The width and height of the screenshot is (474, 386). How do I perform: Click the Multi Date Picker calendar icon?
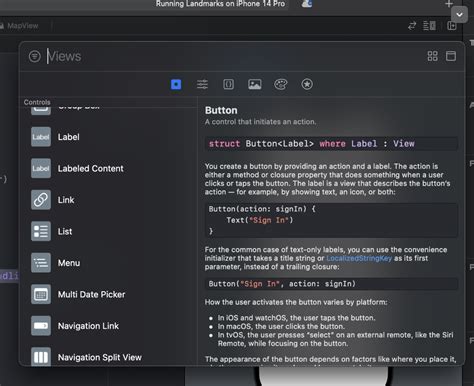41,294
